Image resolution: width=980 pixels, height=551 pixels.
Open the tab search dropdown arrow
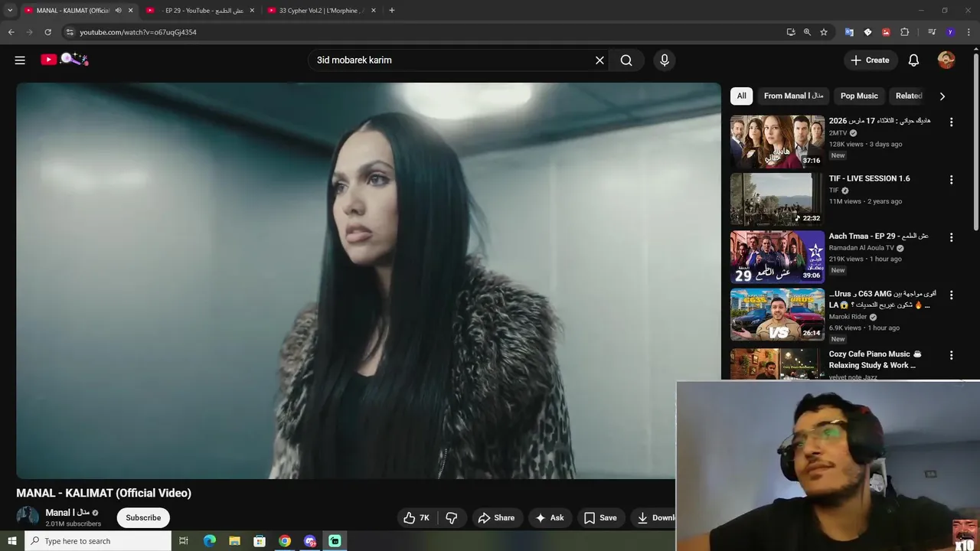click(x=10, y=10)
